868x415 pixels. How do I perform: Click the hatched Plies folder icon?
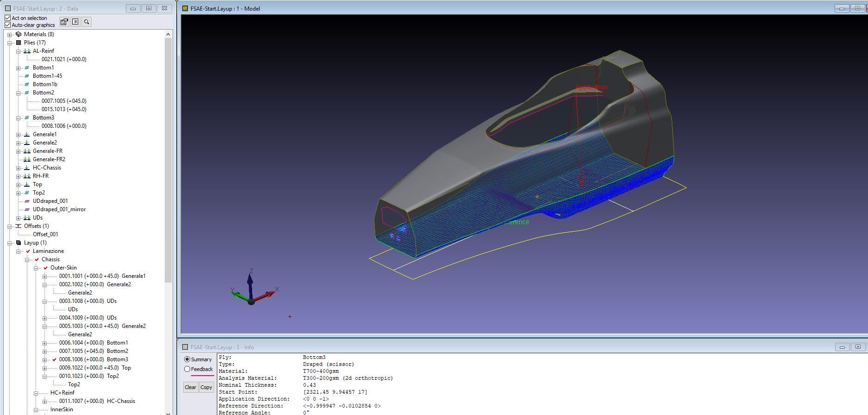[19, 43]
